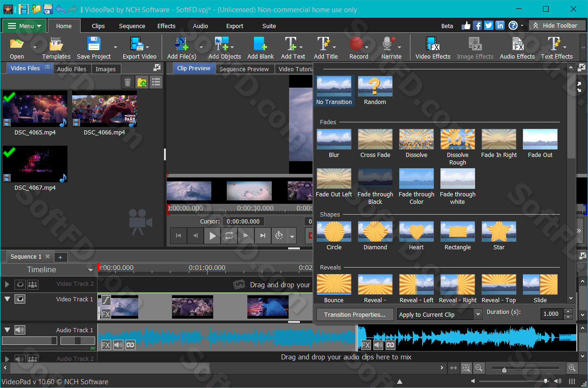Viewport: 588px width, 388px height.
Task: Adjust the Audio Track 1 volume slider
Action: point(29,341)
